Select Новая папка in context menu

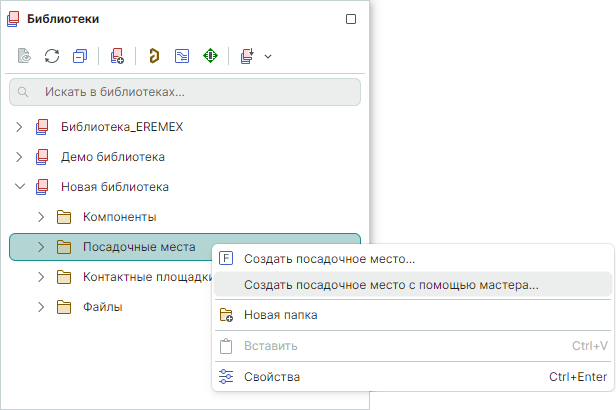pyautogui.click(x=280, y=315)
